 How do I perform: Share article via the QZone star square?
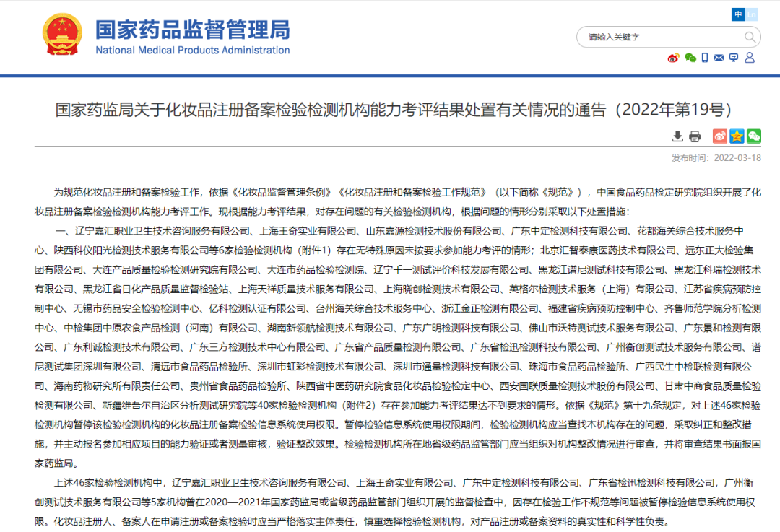click(x=737, y=136)
